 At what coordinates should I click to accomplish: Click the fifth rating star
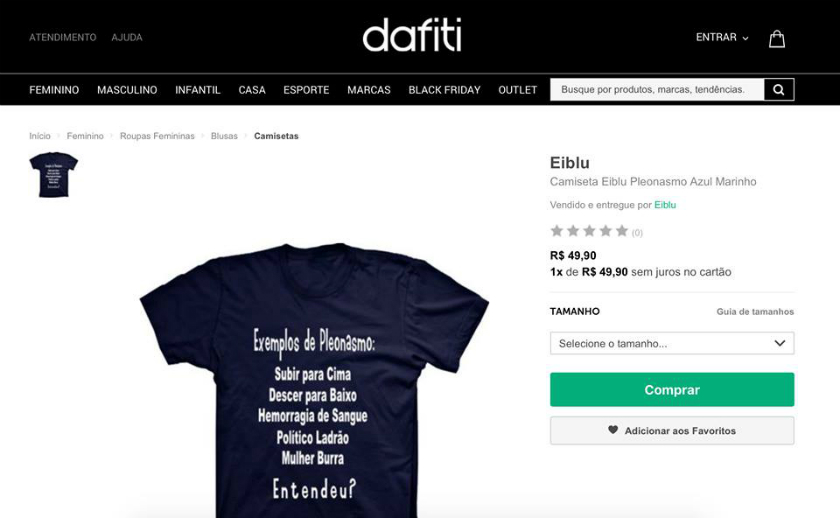click(x=621, y=231)
